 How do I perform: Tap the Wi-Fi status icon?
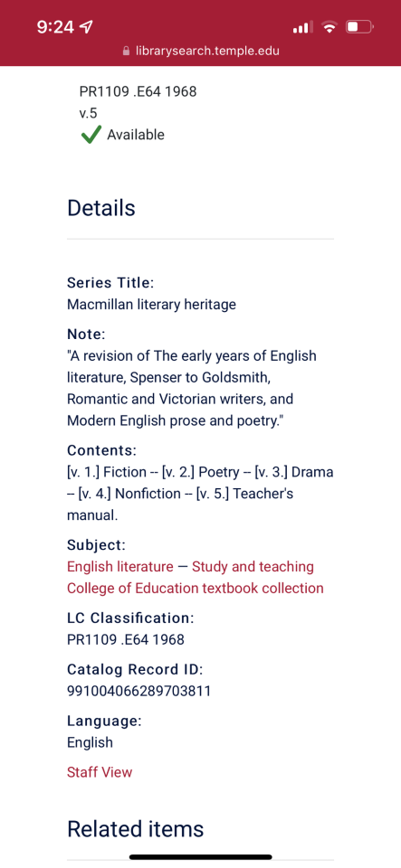point(330,26)
